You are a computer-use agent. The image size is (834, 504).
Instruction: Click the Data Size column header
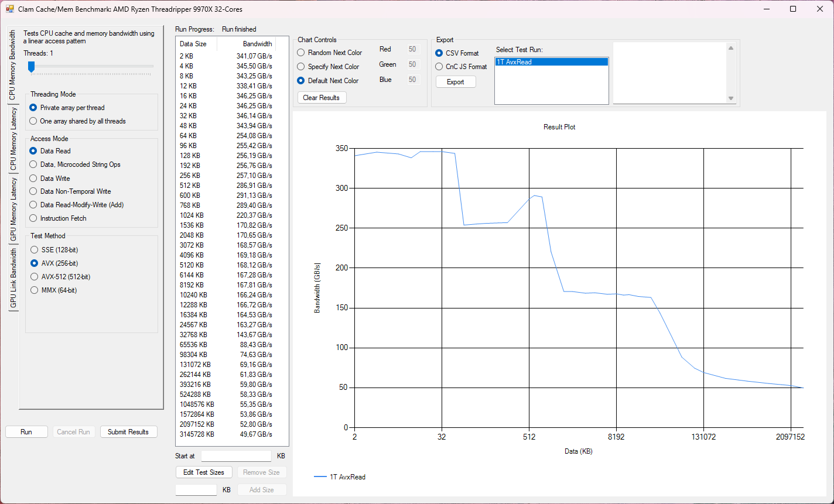pyautogui.click(x=197, y=44)
